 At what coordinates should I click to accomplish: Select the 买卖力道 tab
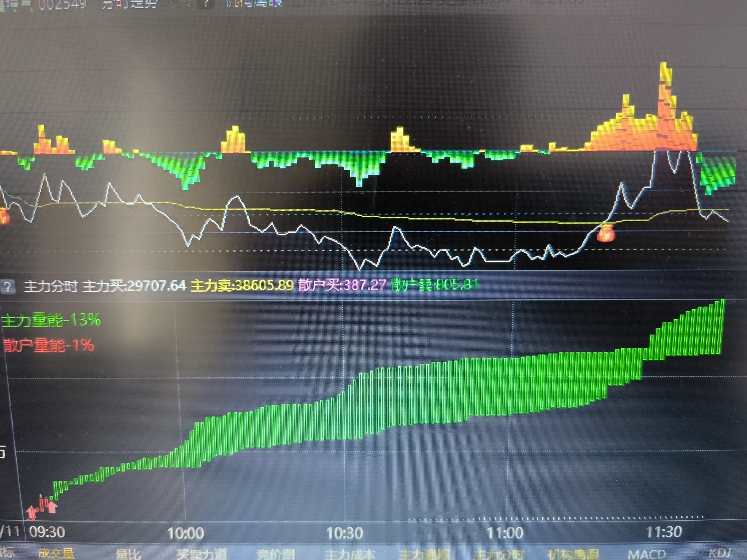[202, 554]
